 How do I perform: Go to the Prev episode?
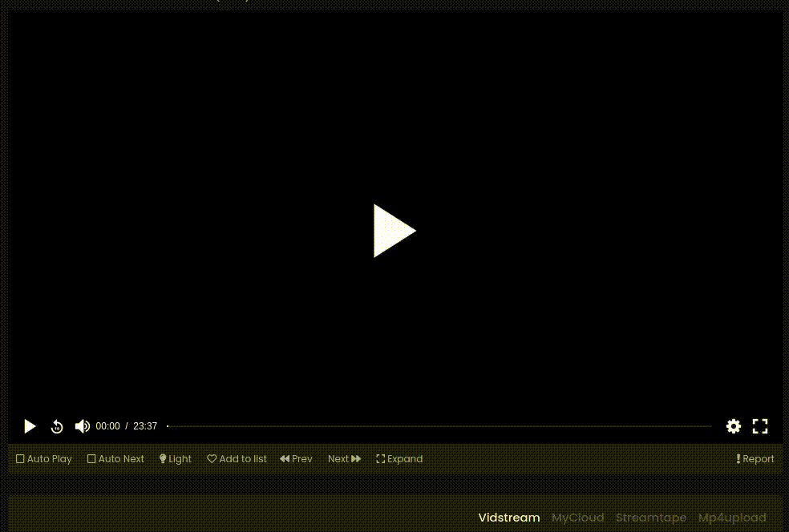(x=296, y=459)
